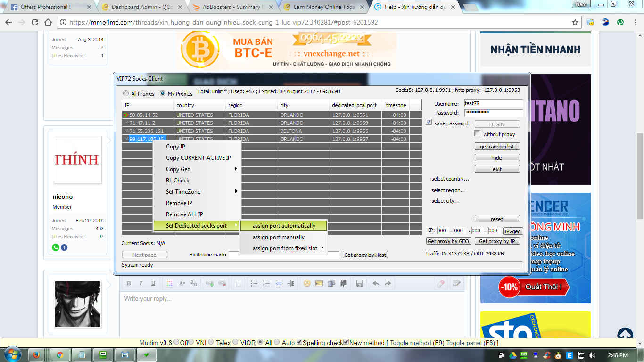
Task: Click the exit button in VIP72
Action: click(x=497, y=169)
